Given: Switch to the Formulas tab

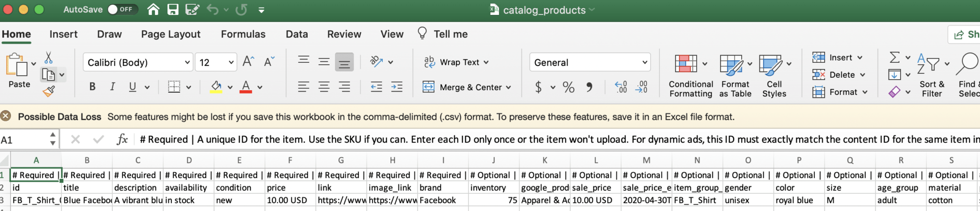Looking at the screenshot, I should click(243, 34).
